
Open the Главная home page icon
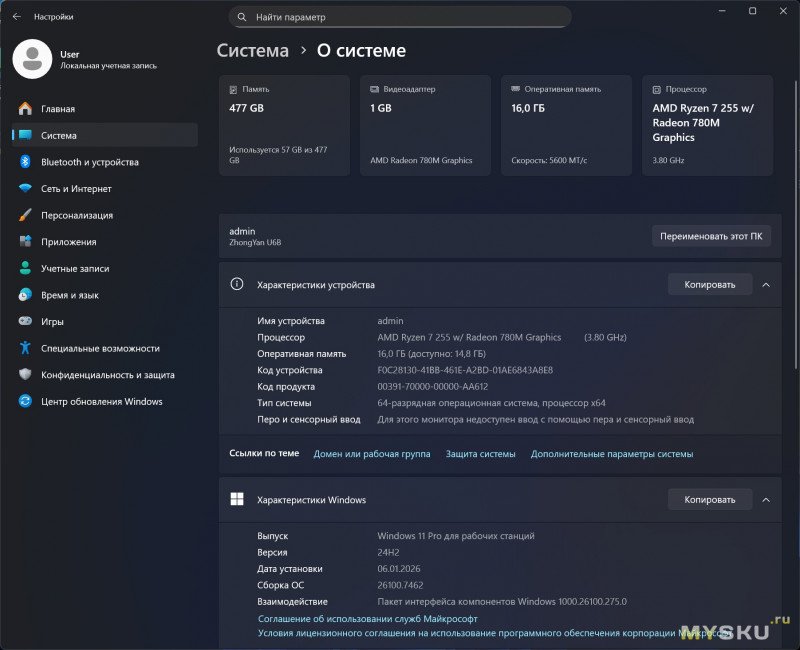click(25, 109)
